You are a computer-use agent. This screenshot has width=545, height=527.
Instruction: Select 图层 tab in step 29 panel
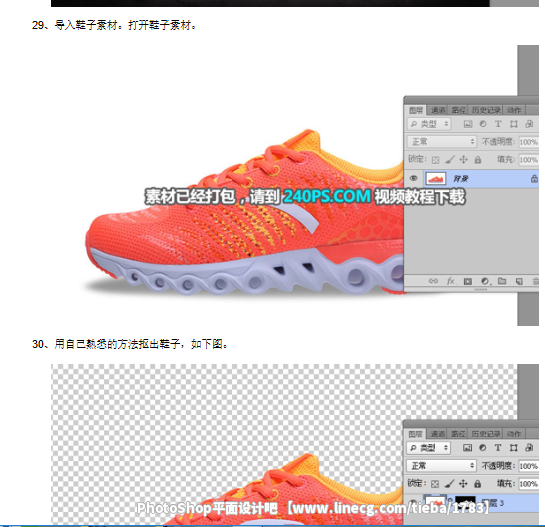(x=416, y=111)
